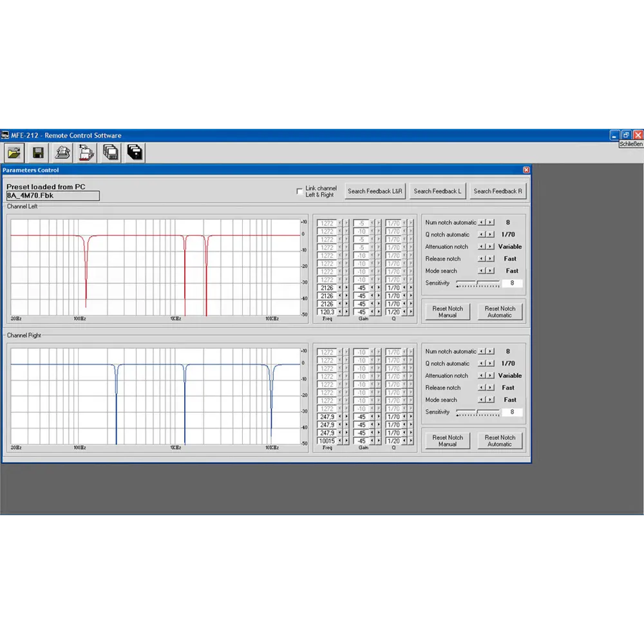Click the stacked black floppy disks toolbar icon

pyautogui.click(x=135, y=153)
